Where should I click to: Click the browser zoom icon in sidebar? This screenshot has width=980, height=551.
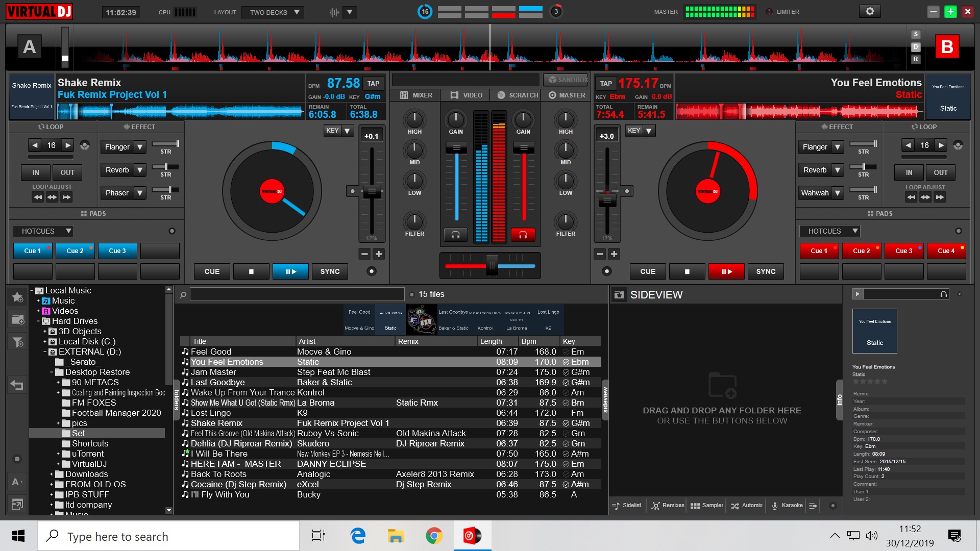tap(17, 504)
